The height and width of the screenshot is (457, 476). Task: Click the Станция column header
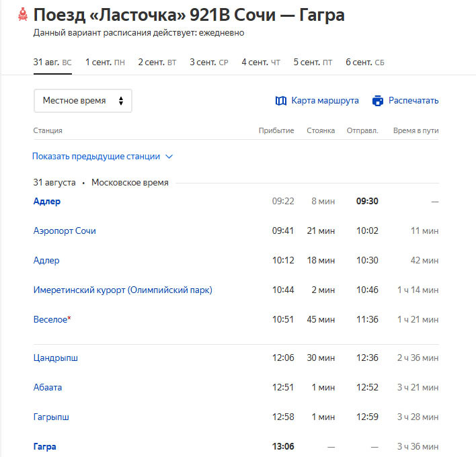(48, 130)
